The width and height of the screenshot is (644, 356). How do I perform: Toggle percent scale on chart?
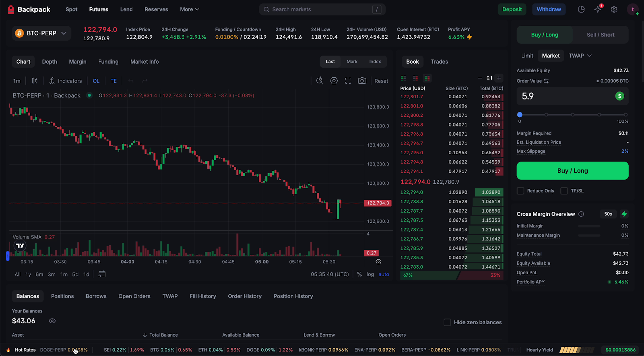click(x=359, y=274)
